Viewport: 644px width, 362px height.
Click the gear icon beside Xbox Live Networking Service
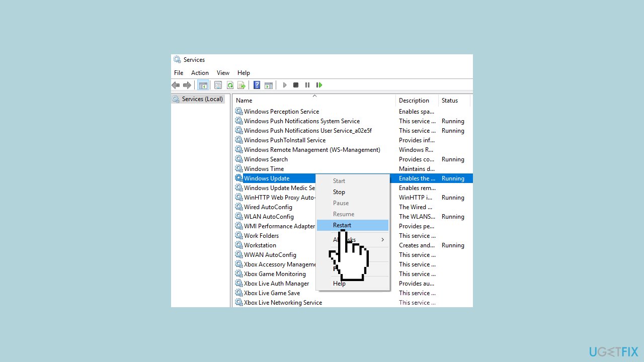tap(239, 303)
